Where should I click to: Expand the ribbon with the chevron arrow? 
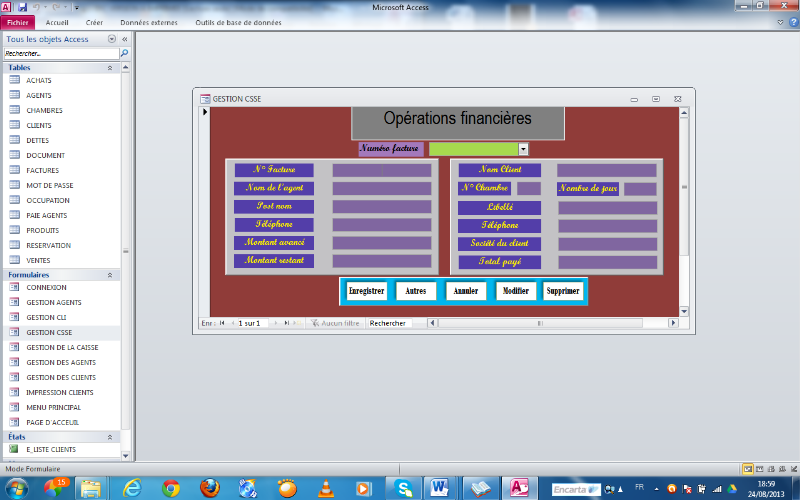[x=780, y=22]
